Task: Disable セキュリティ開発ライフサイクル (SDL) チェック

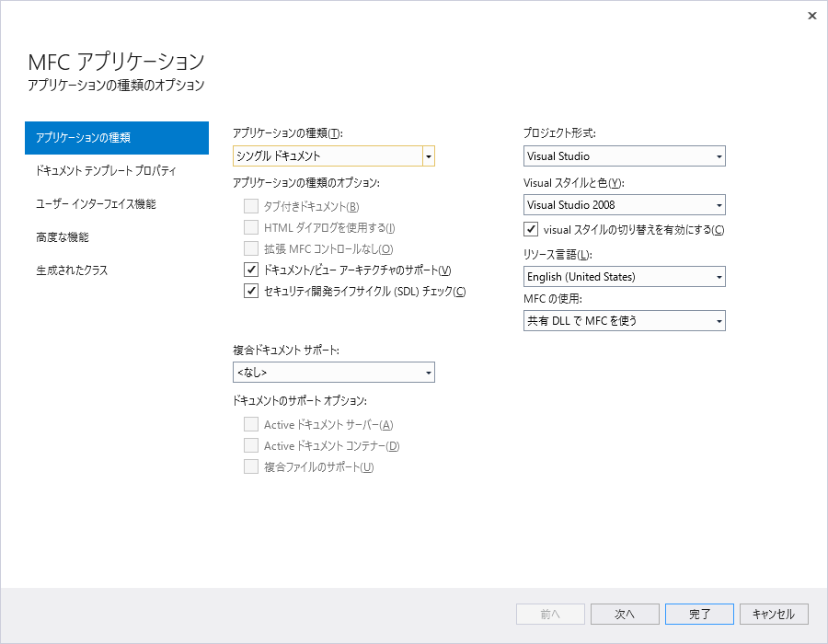Action: pyautogui.click(x=251, y=291)
